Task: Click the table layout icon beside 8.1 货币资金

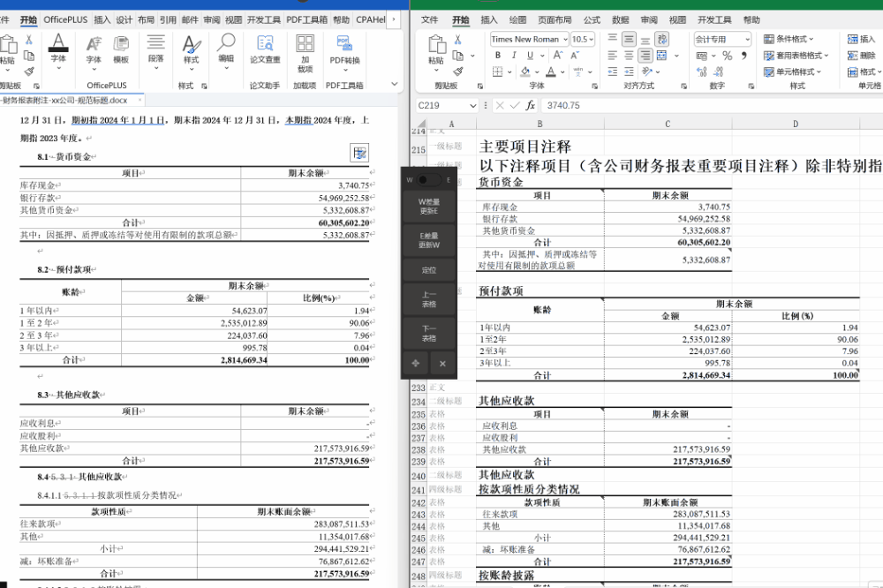Action: click(x=359, y=154)
